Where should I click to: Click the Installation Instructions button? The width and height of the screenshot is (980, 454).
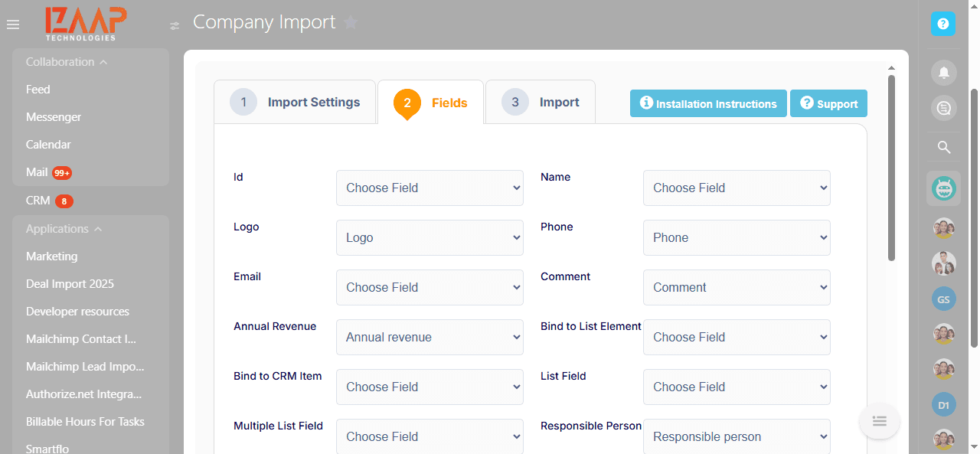pos(708,103)
